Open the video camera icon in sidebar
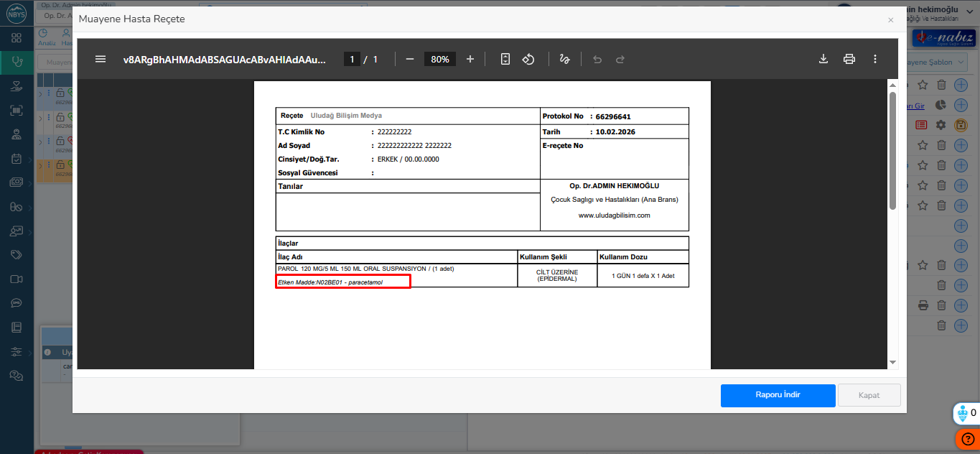 pos(17,279)
